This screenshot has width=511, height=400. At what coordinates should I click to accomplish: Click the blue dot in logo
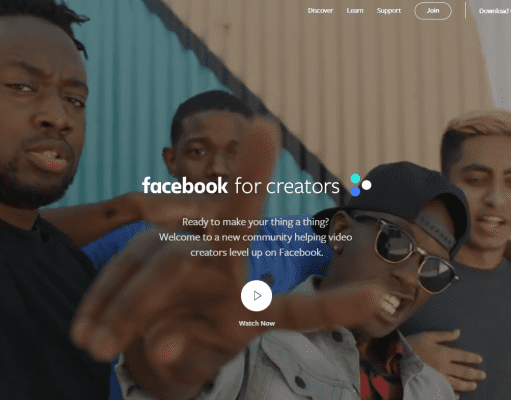tap(355, 191)
